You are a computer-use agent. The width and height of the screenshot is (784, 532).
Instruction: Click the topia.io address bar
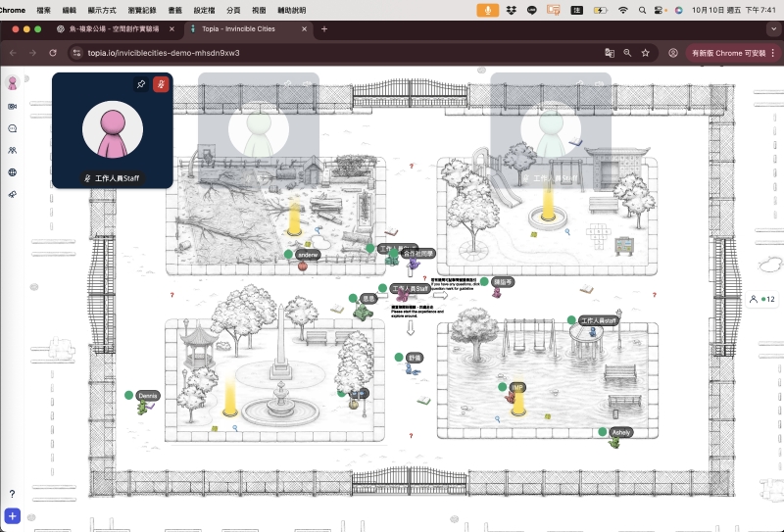(294, 53)
